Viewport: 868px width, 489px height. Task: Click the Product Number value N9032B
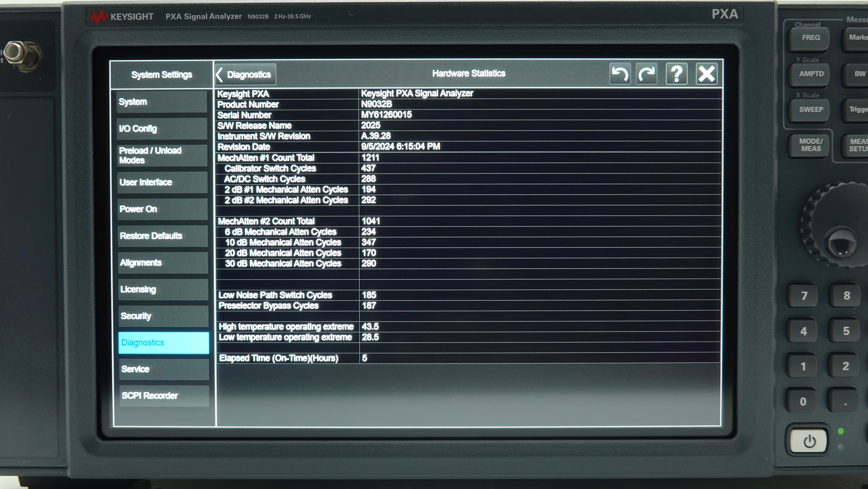pos(376,104)
